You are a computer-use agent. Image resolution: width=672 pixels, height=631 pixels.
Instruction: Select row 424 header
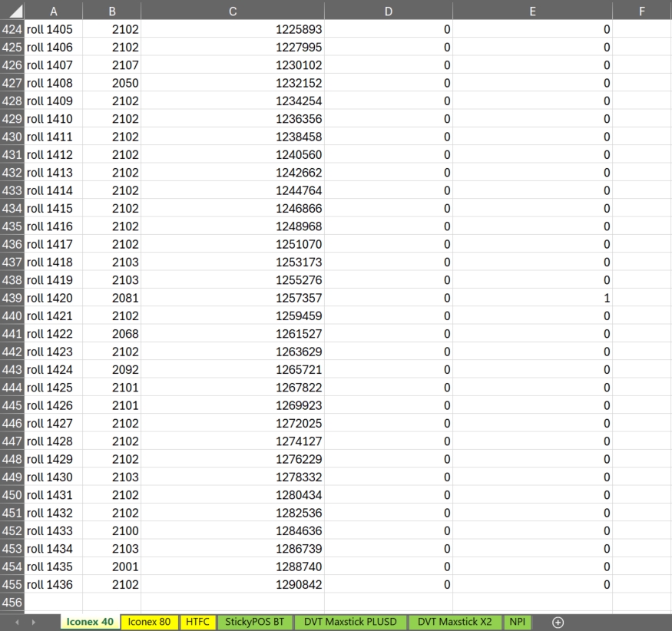click(12, 29)
